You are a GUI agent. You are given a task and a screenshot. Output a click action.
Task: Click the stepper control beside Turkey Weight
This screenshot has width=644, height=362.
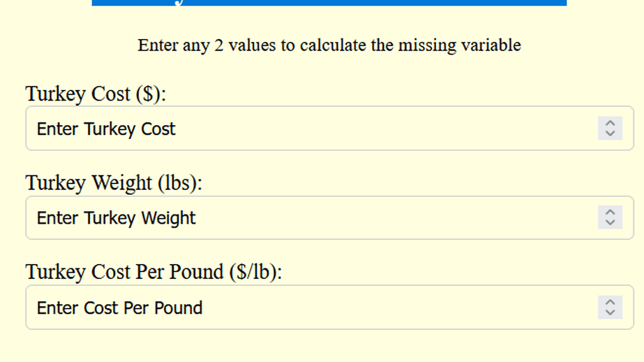click(x=610, y=218)
